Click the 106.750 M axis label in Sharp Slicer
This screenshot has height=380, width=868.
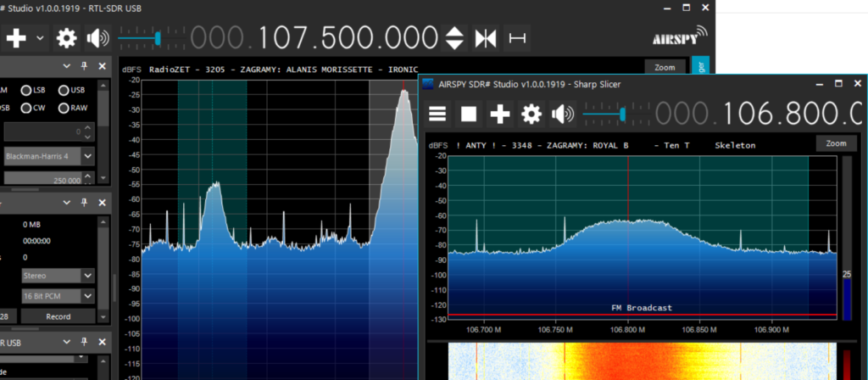pyautogui.click(x=556, y=330)
